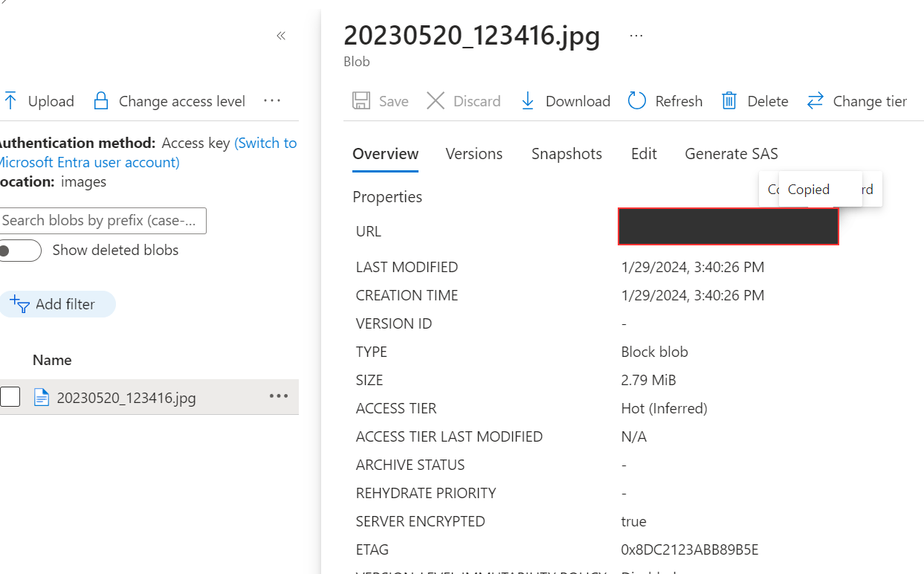Click LAST MODIFIED value 1/29/2024, 3:40:26 PM
Image resolution: width=924 pixels, height=574 pixels.
(693, 267)
